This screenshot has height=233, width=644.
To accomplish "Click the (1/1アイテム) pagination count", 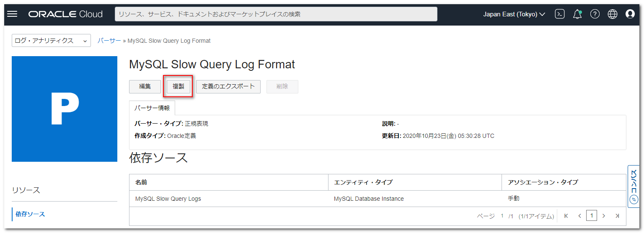I will 536,216.
